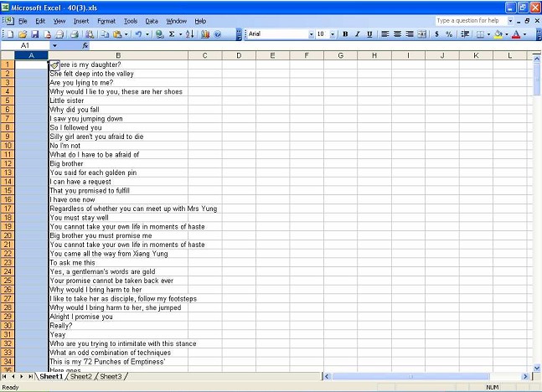
Task: Open the Font name dropdown
Action: click(311, 34)
